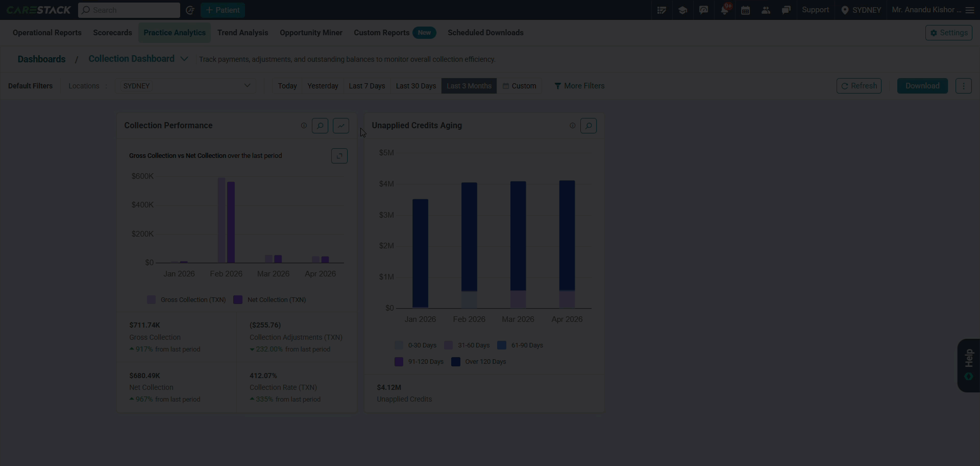This screenshot has height=466, width=980.
Task: Toggle Net Collection (TXN) legend series
Action: click(x=269, y=300)
